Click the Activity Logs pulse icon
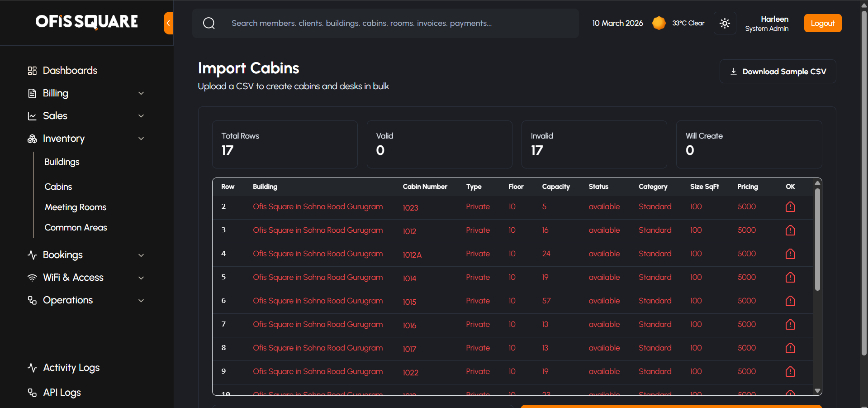 (x=32, y=368)
